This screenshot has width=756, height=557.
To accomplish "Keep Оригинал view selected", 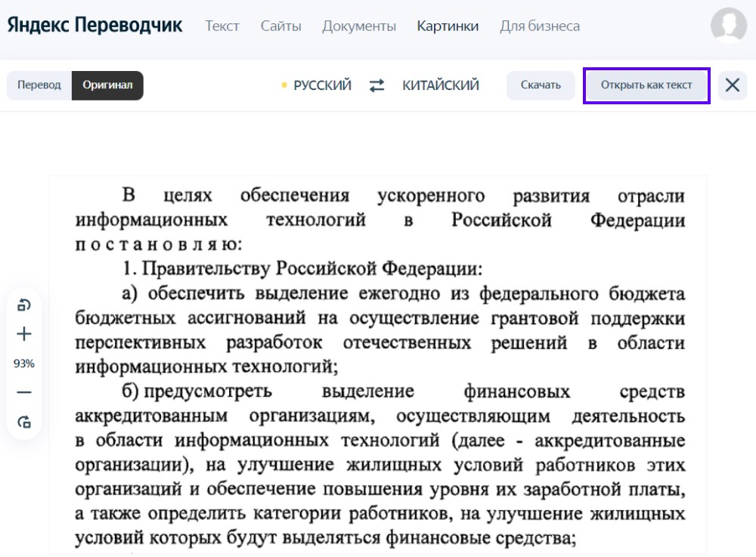I will (x=106, y=85).
